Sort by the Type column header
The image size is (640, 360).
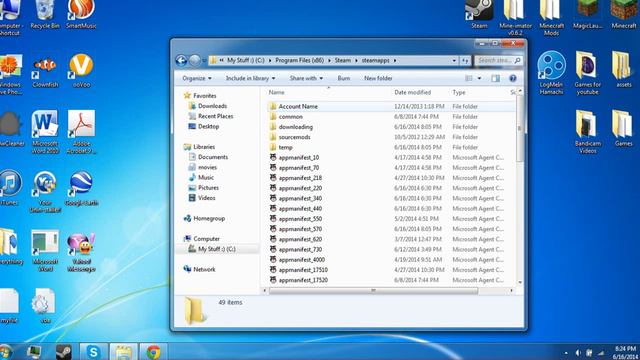tap(459, 93)
